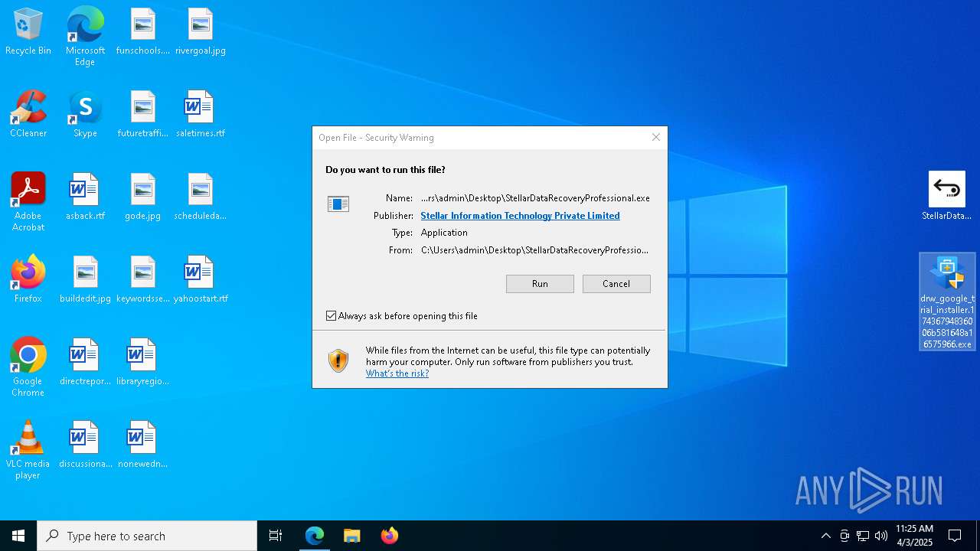Click the taskbar search box
This screenshot has width=980, height=551.
coord(147,536)
